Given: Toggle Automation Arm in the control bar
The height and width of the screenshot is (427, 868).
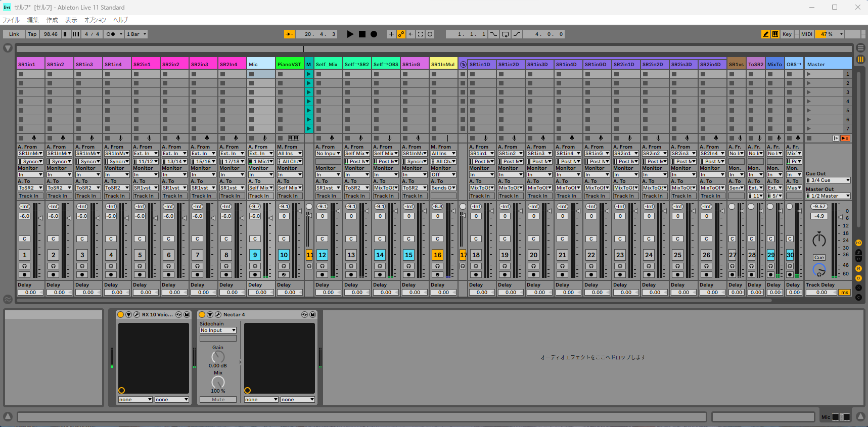Looking at the screenshot, I should click(x=401, y=34).
